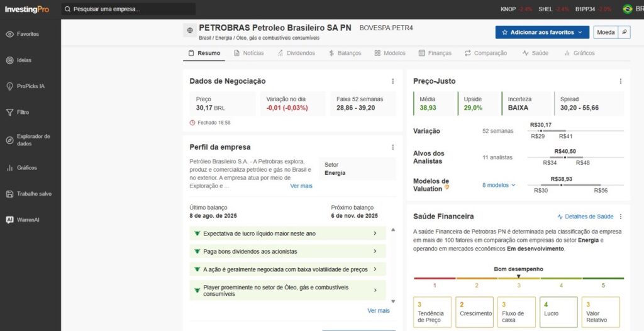Click the Detalhes de Saúde pulse icon
The image size is (644, 331).
click(x=560, y=216)
